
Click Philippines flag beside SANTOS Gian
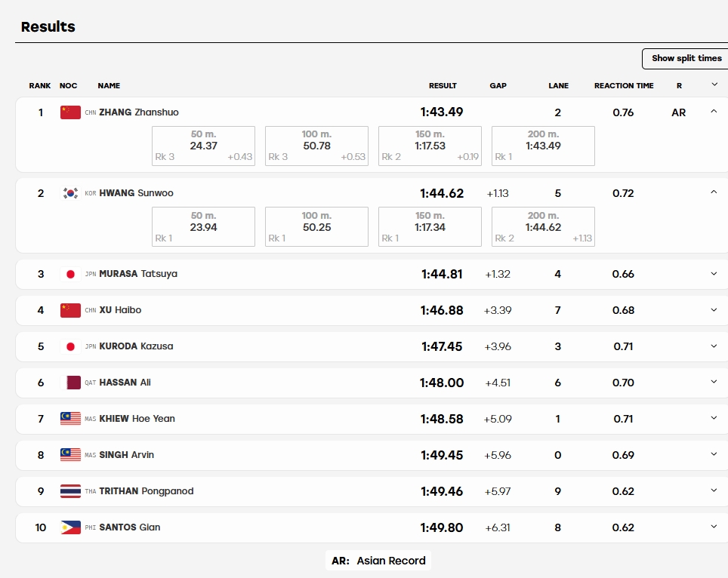tap(70, 527)
